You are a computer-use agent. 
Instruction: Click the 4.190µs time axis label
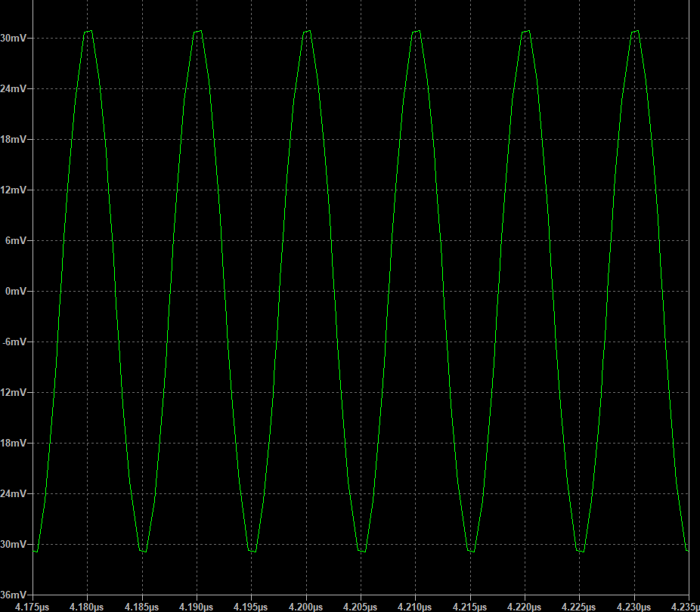pyautogui.click(x=197, y=606)
